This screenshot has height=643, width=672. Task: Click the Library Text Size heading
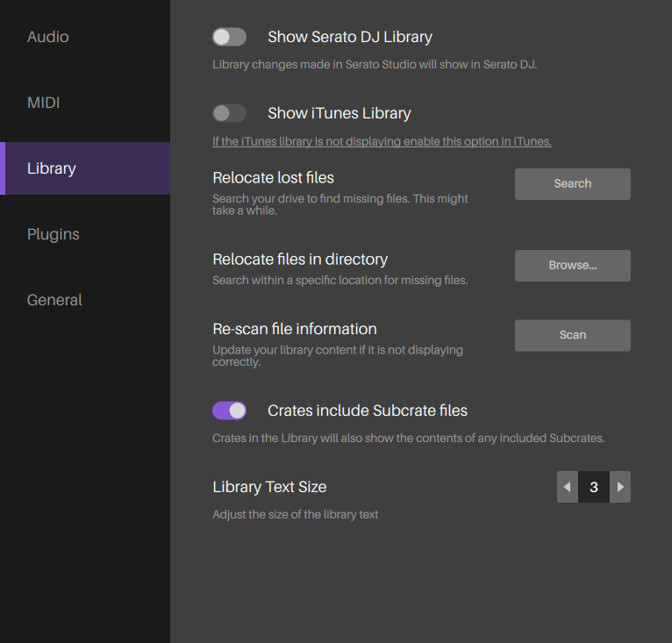coord(269,488)
